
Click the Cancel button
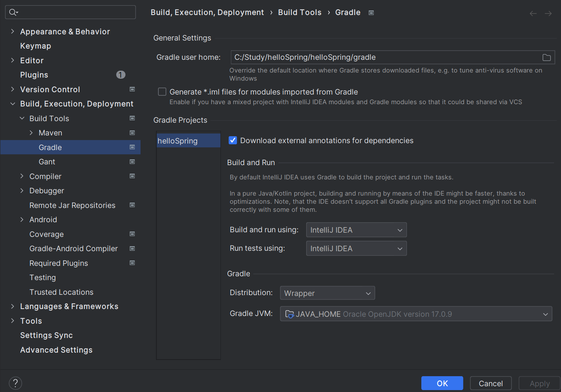(490, 383)
